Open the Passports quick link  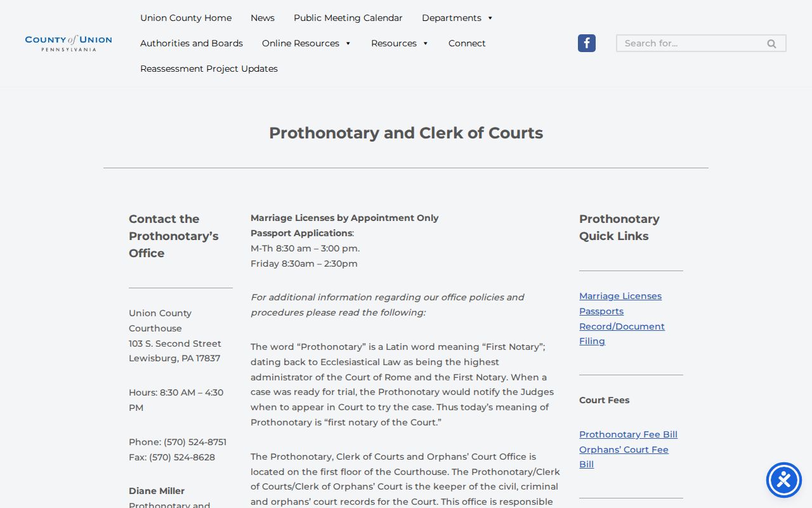point(601,311)
